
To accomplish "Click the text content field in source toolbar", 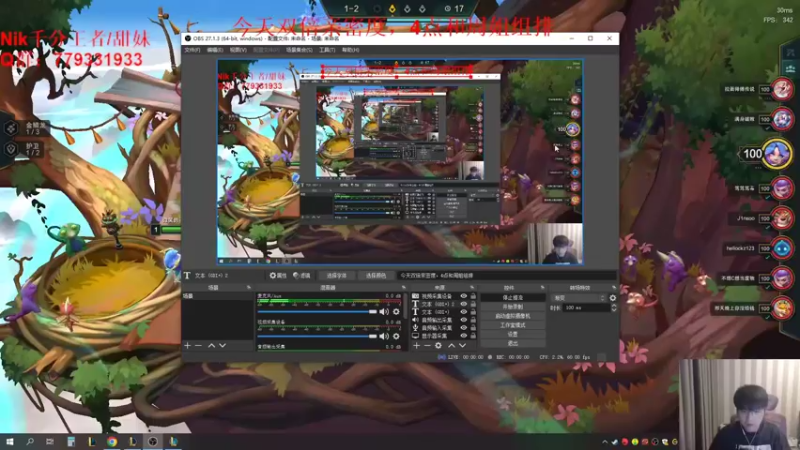I will point(507,276).
